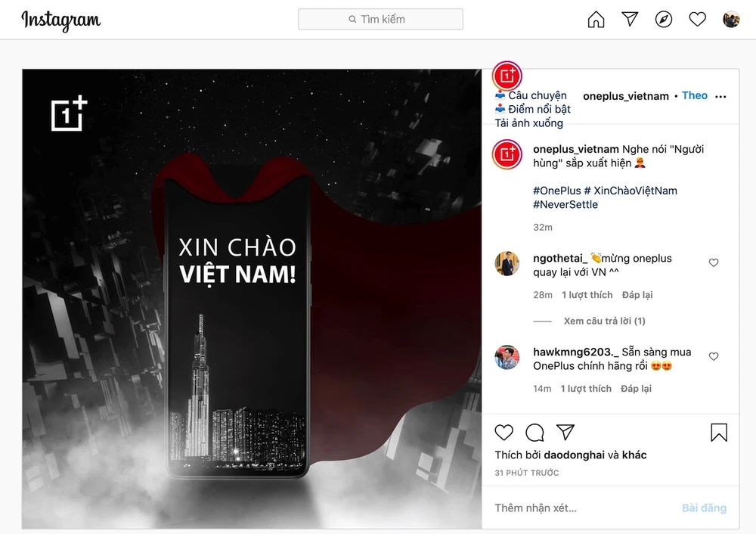Screen dimensions: 756x534
Task: Open the Explore compass icon
Action: pos(664,20)
